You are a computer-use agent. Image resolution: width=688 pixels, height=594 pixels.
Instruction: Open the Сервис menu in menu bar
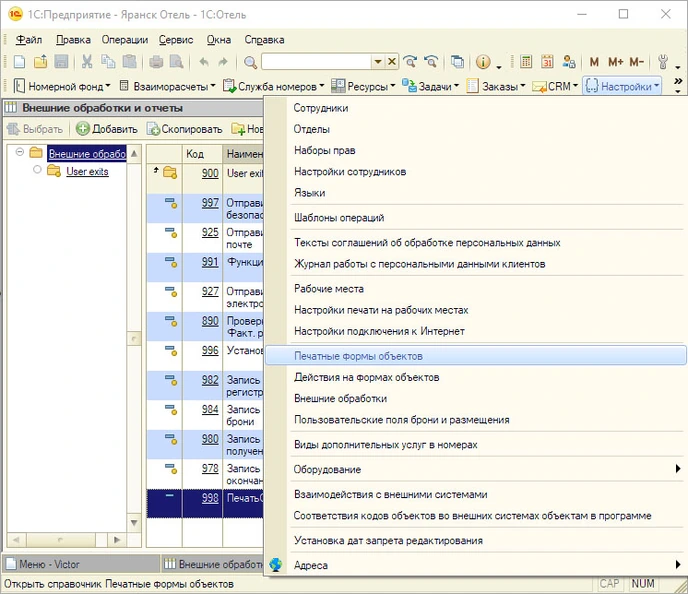(x=176, y=40)
